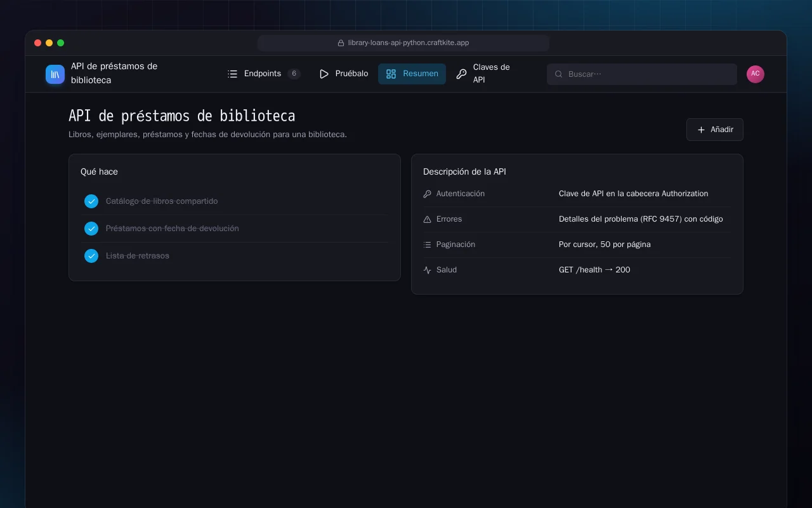Screen dimensions: 812x508
Task: Uncheck Catálogo de libros compartido
Action: pos(91,201)
